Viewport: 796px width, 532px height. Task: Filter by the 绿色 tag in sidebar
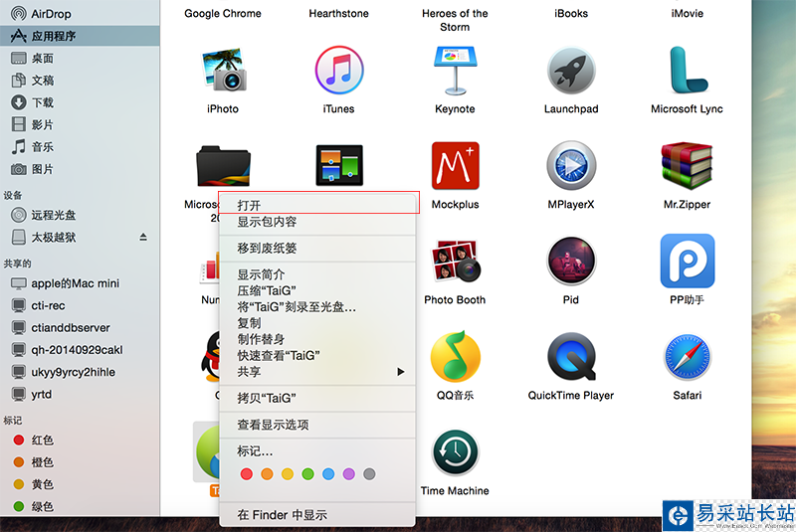point(80,506)
